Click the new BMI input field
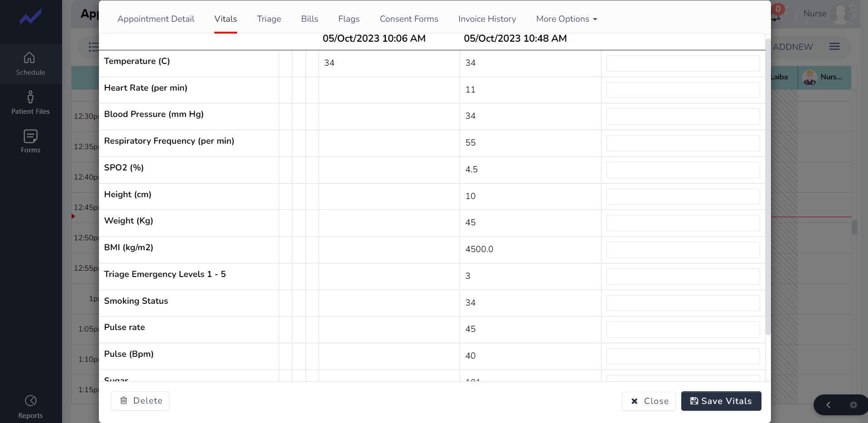 683,250
